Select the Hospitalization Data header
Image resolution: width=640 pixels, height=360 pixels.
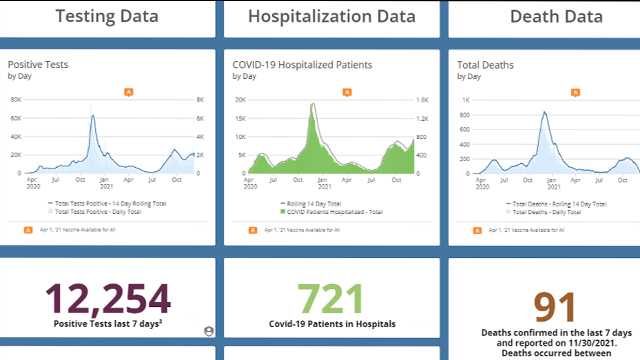[x=332, y=17]
